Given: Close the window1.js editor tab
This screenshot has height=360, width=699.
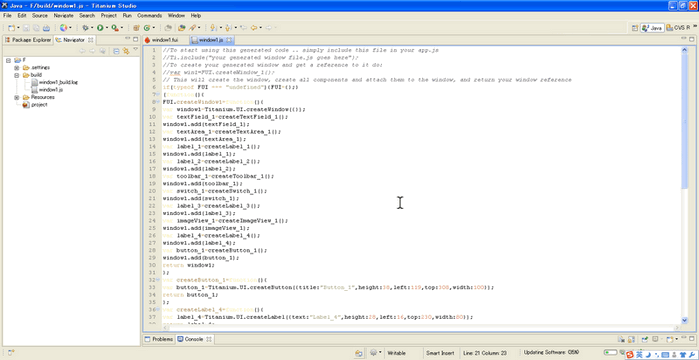Looking at the screenshot, I should click(x=229, y=40).
